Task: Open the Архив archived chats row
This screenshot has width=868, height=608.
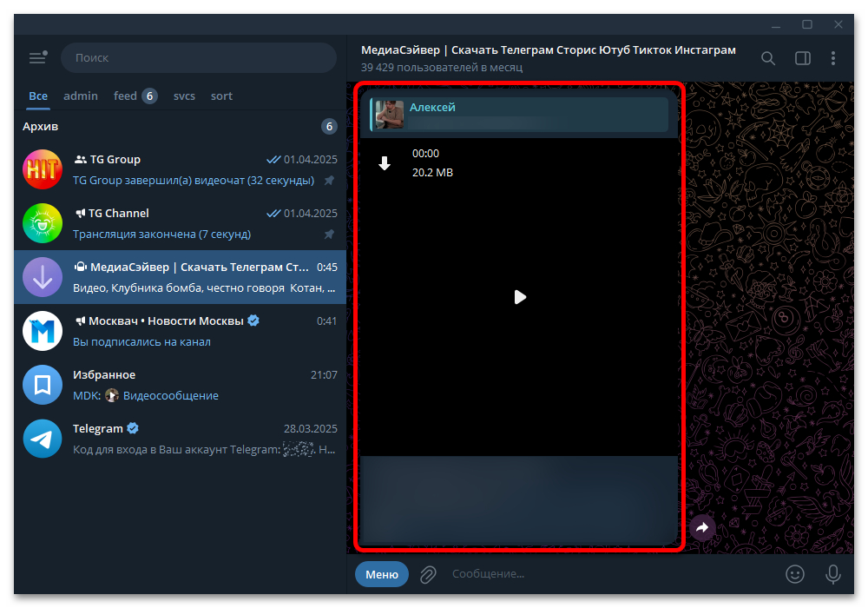Action: [180, 126]
